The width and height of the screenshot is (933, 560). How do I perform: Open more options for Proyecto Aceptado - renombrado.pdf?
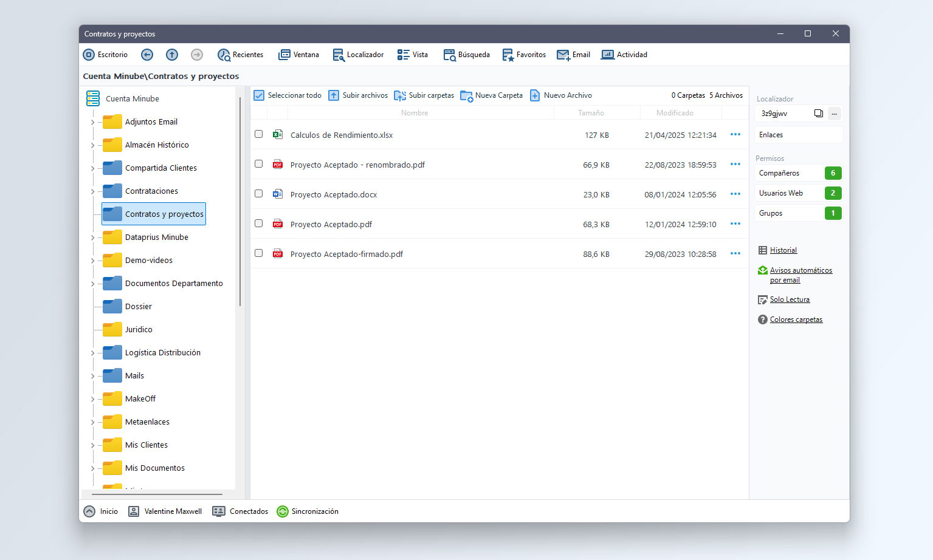click(735, 165)
